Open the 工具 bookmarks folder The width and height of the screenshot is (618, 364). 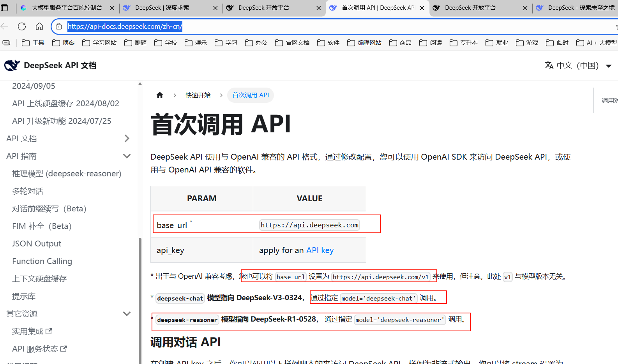33,43
